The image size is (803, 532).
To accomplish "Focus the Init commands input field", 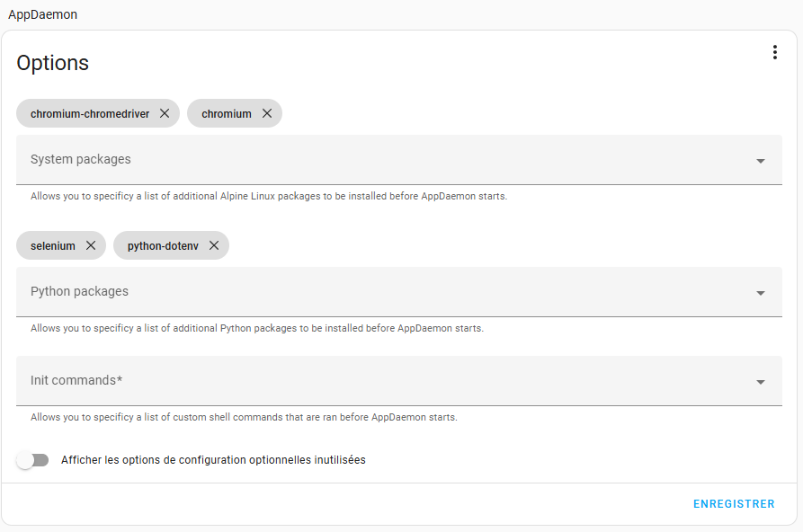I will point(399,381).
